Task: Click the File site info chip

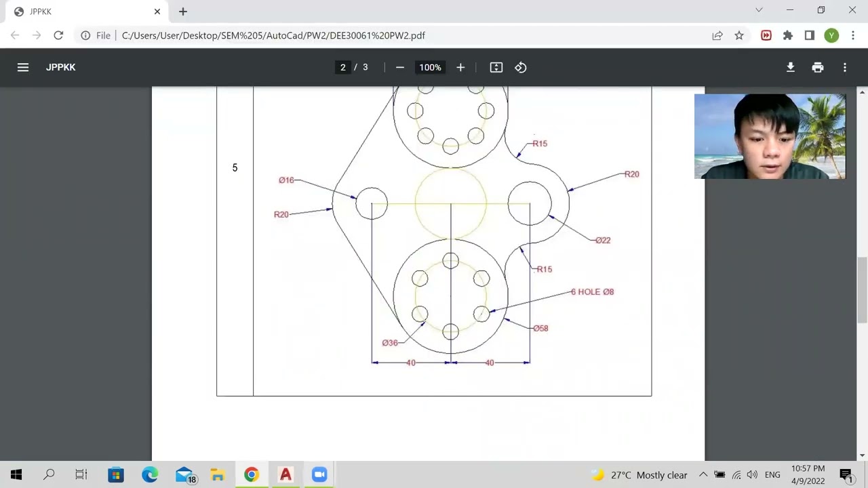Action: tap(96, 35)
